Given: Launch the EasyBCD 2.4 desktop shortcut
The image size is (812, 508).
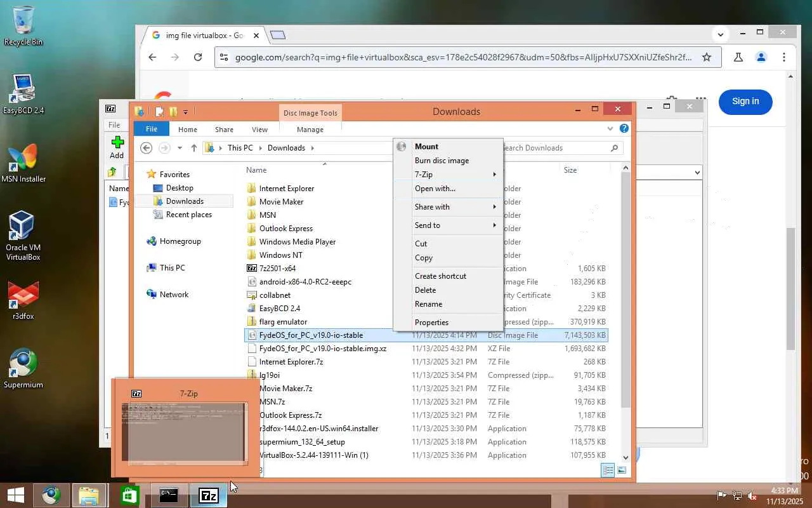Looking at the screenshot, I should pos(23,94).
